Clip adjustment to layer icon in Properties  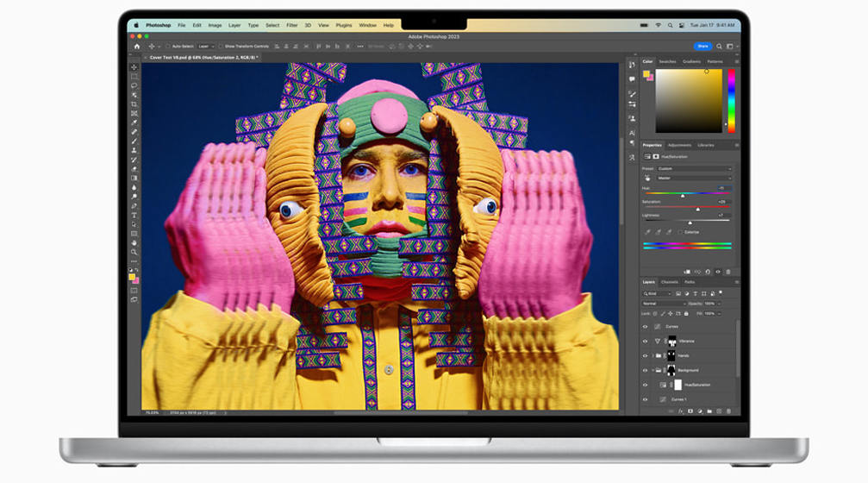coord(687,272)
